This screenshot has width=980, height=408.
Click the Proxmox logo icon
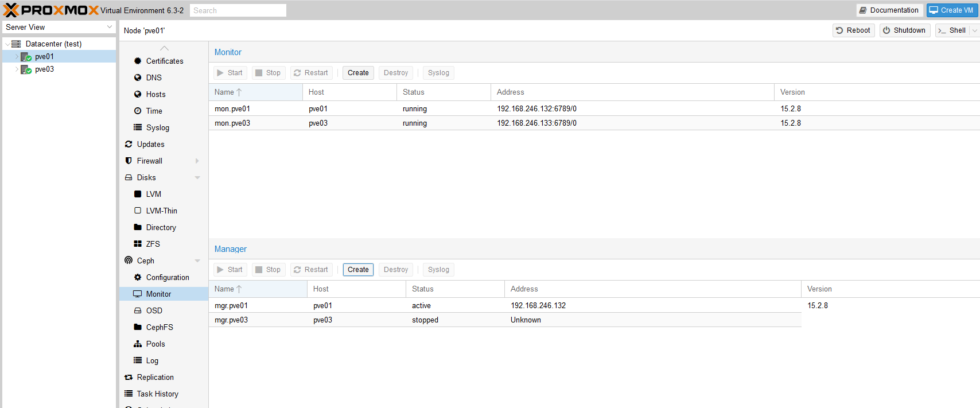[11, 10]
